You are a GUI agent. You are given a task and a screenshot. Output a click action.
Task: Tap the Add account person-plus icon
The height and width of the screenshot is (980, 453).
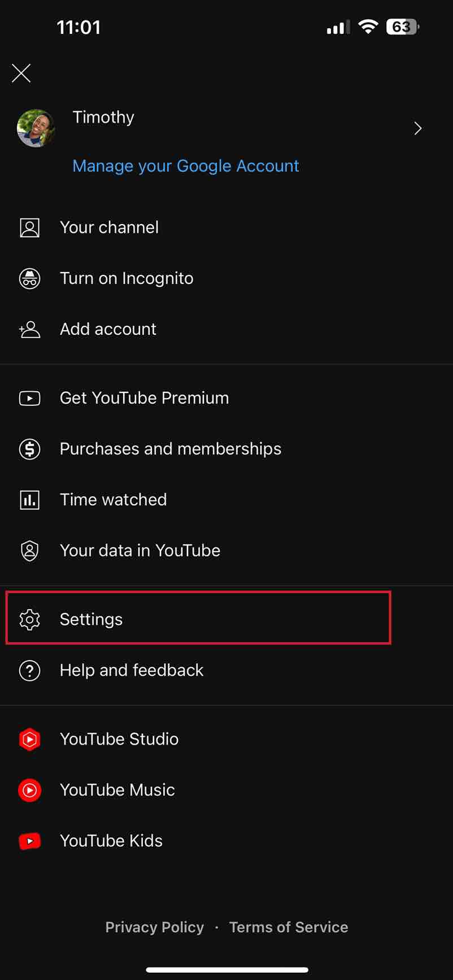29,329
